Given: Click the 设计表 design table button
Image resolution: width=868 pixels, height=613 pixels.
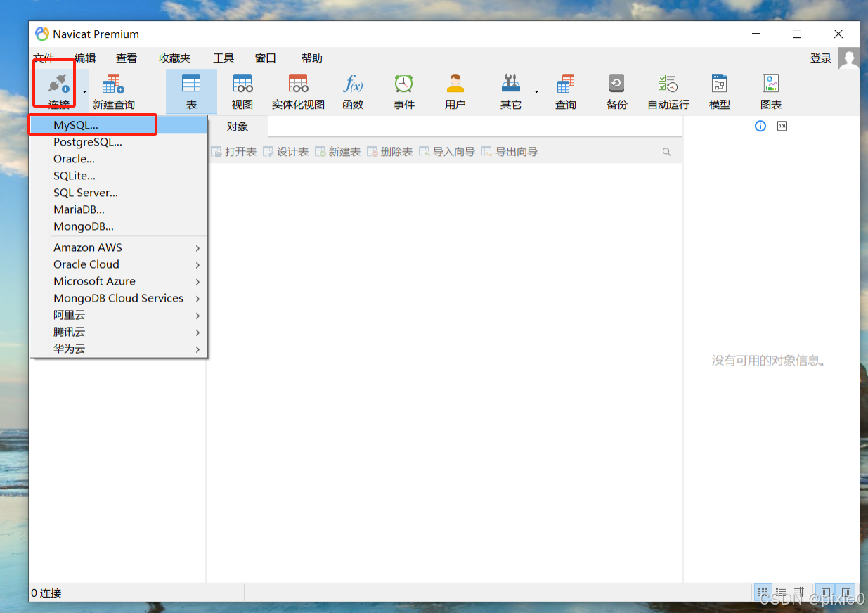Looking at the screenshot, I should (286, 152).
